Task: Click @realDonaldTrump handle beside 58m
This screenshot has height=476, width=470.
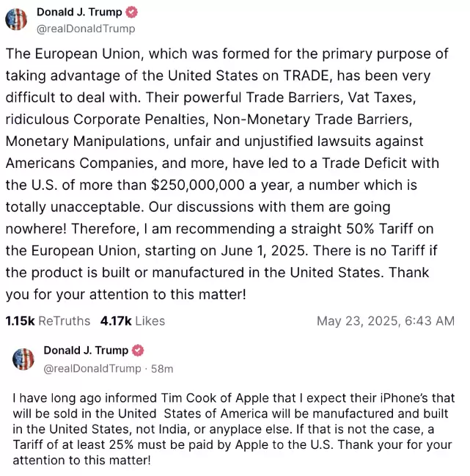Action: coord(92,368)
